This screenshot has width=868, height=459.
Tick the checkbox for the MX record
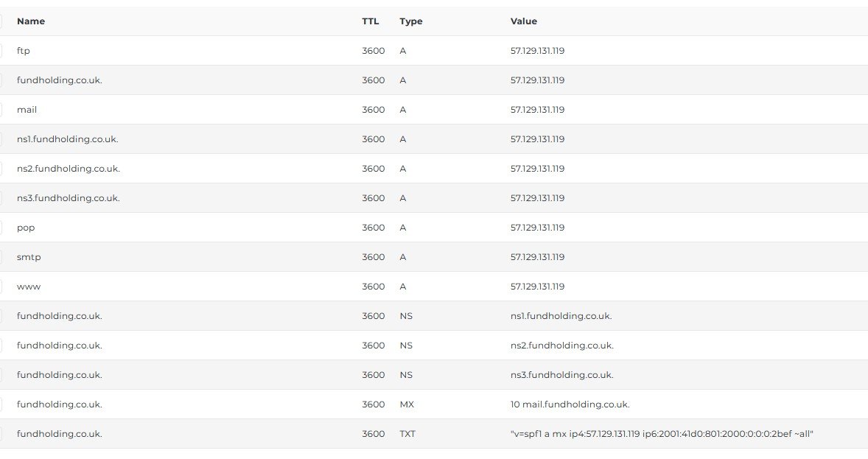[0, 404]
